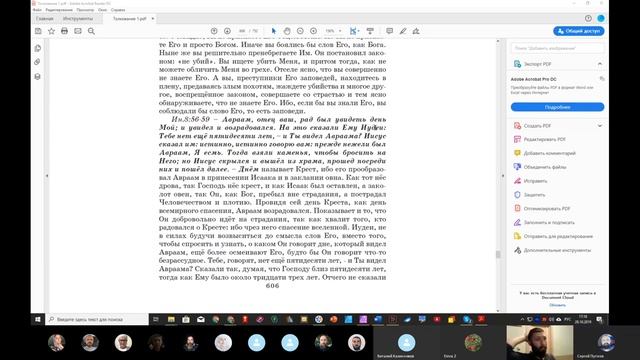
Task: Open the Редактирование menu
Action: [x=59, y=10]
